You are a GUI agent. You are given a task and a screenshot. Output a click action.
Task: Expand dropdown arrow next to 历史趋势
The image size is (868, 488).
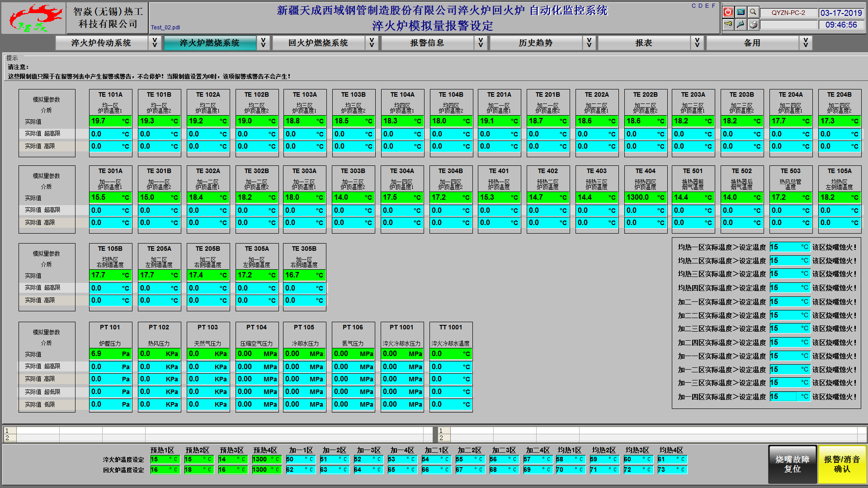[x=589, y=43]
